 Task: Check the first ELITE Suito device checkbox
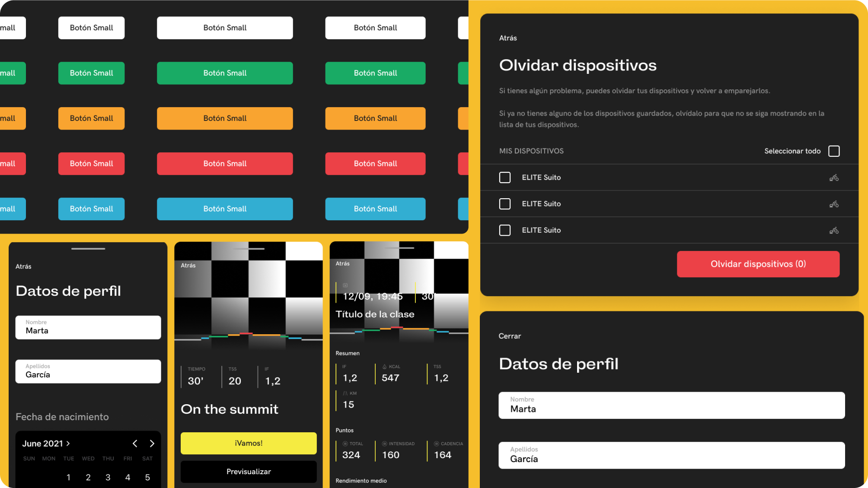pos(504,177)
